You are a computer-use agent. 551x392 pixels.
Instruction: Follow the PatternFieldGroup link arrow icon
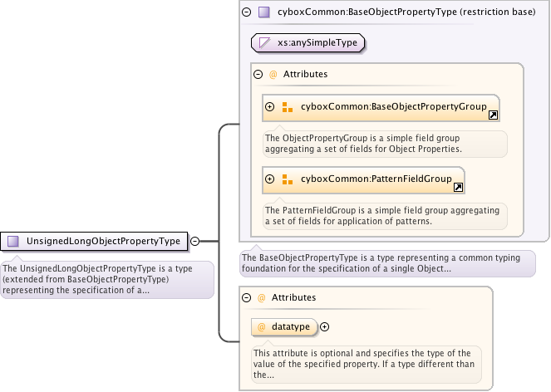pos(457,188)
